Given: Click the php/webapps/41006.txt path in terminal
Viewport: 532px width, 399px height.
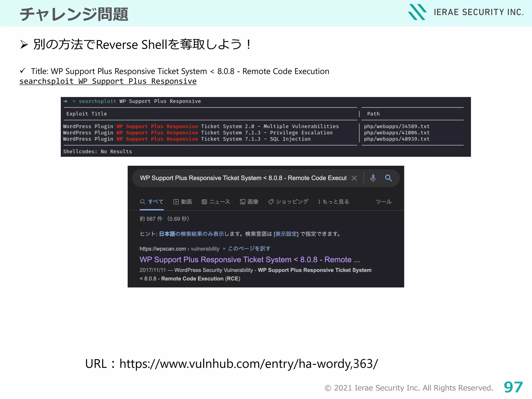Looking at the screenshot, I should click(397, 132).
